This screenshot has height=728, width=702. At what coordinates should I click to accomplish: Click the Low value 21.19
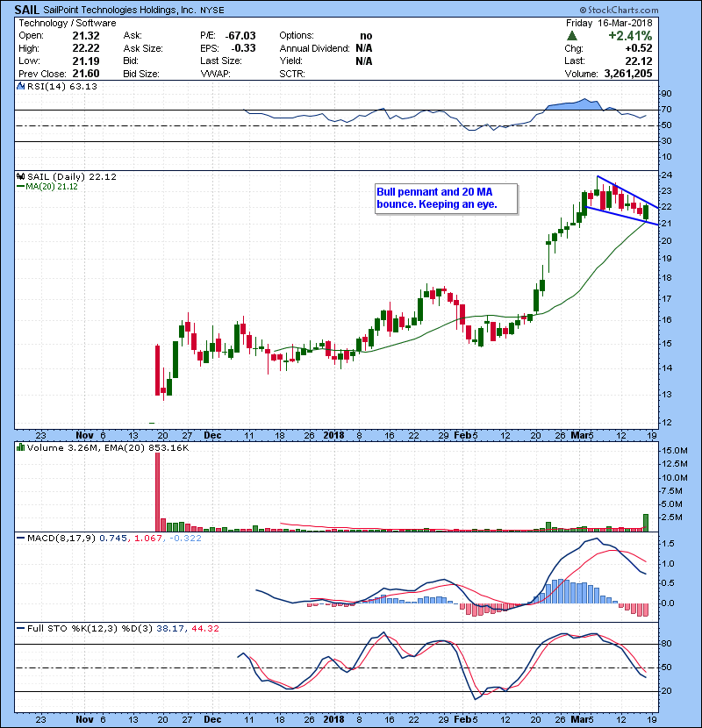click(86, 61)
